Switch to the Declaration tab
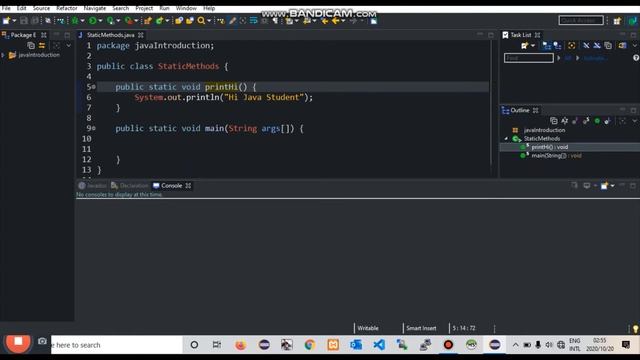This screenshot has height=360, width=640. click(x=129, y=186)
